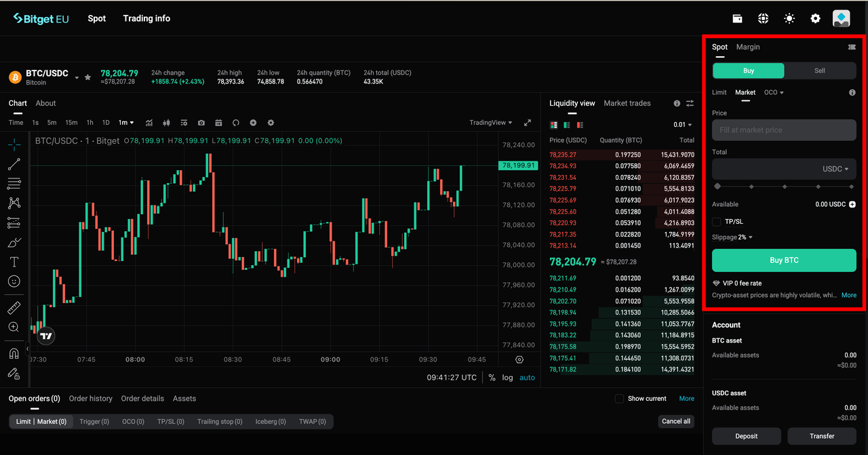The width and height of the screenshot is (868, 455).
Task: Show only bids order book view
Action: (x=567, y=125)
